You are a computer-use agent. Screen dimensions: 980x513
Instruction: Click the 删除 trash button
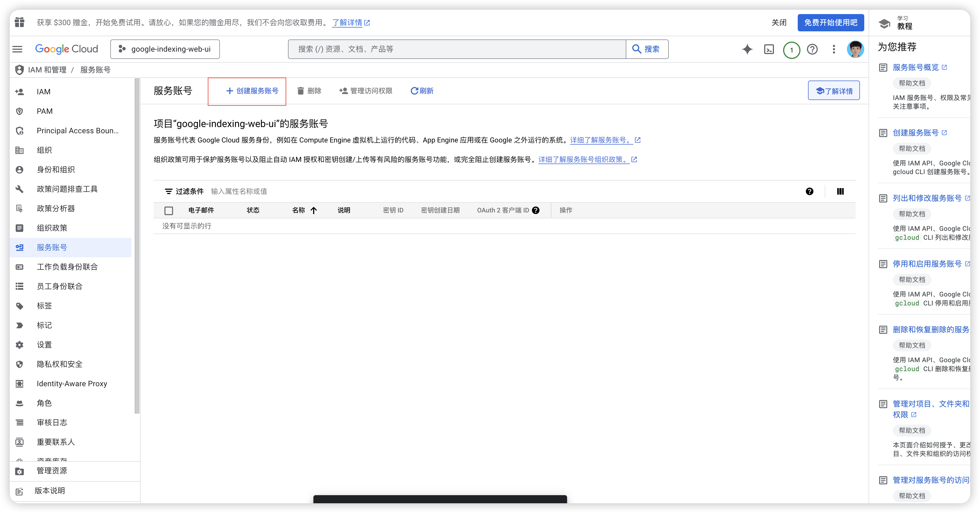coord(309,91)
